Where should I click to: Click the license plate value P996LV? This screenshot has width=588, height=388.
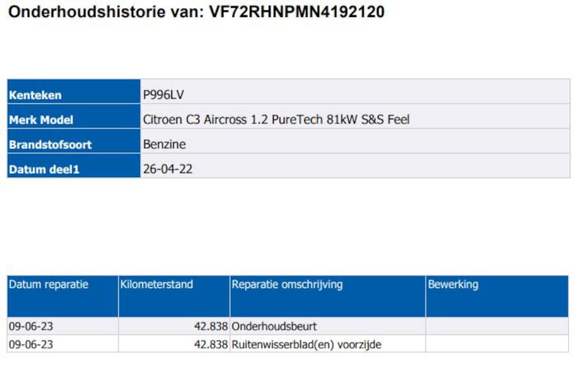click(163, 95)
